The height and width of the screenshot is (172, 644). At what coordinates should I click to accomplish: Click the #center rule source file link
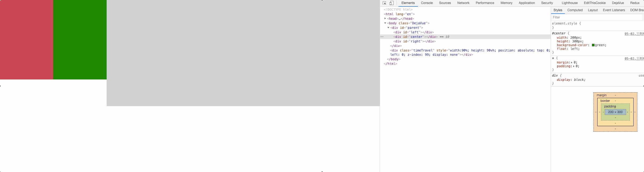pyautogui.click(x=634, y=34)
